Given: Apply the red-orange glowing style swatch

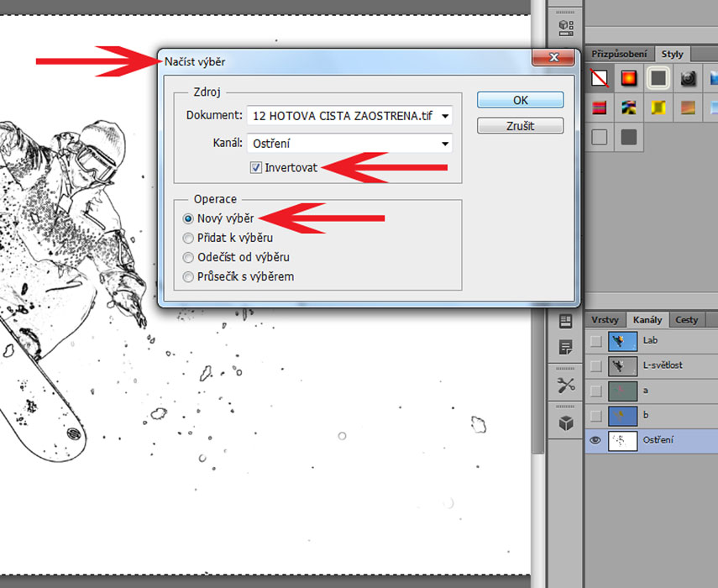Looking at the screenshot, I should coord(629,78).
